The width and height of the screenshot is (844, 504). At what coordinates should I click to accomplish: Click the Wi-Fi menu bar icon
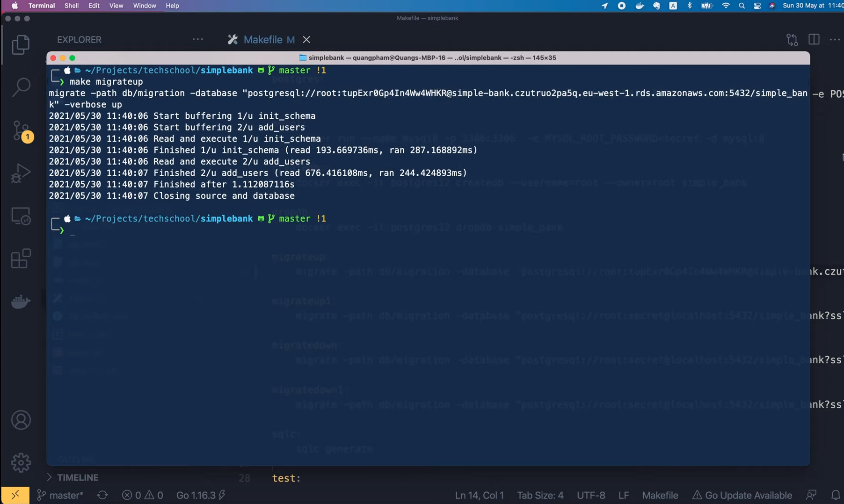[x=726, y=6]
